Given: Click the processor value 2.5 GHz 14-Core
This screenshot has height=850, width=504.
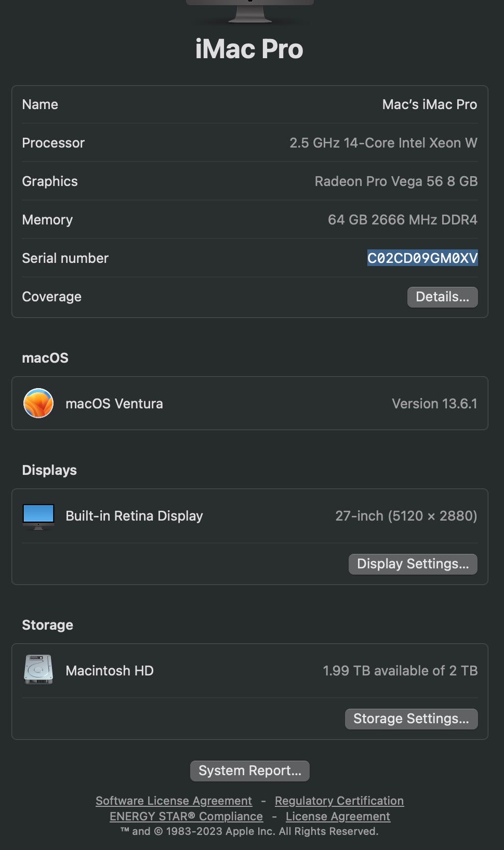Looking at the screenshot, I should [x=383, y=143].
